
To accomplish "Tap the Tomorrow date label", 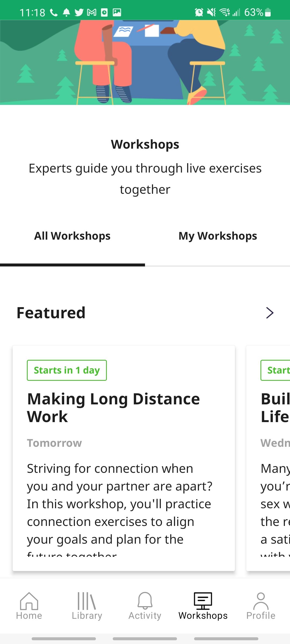I will pos(55,443).
